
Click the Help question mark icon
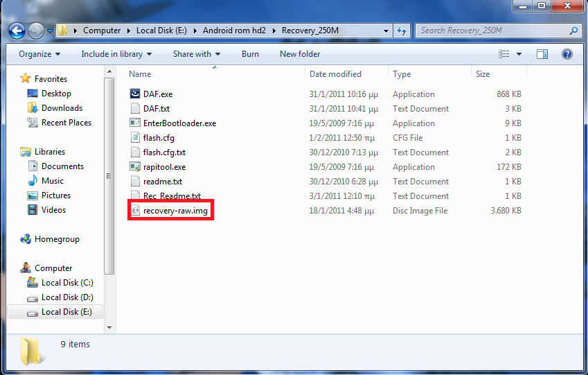click(567, 54)
